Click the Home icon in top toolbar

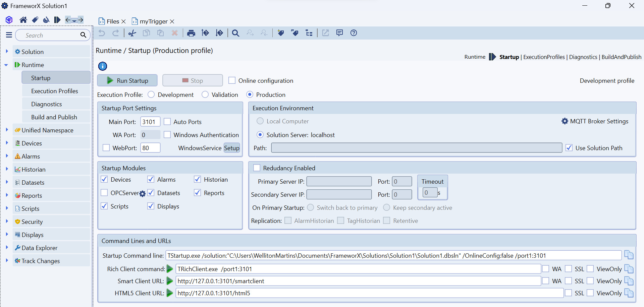23,20
